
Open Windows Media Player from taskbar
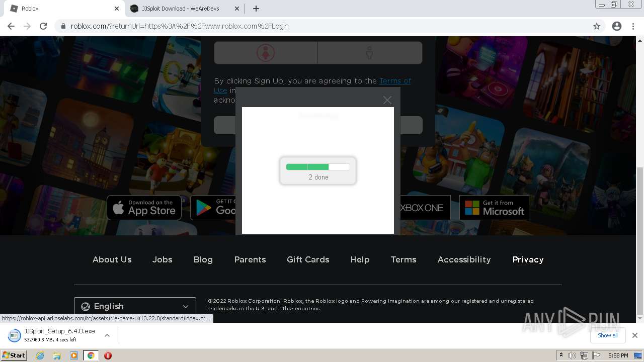coord(74,355)
